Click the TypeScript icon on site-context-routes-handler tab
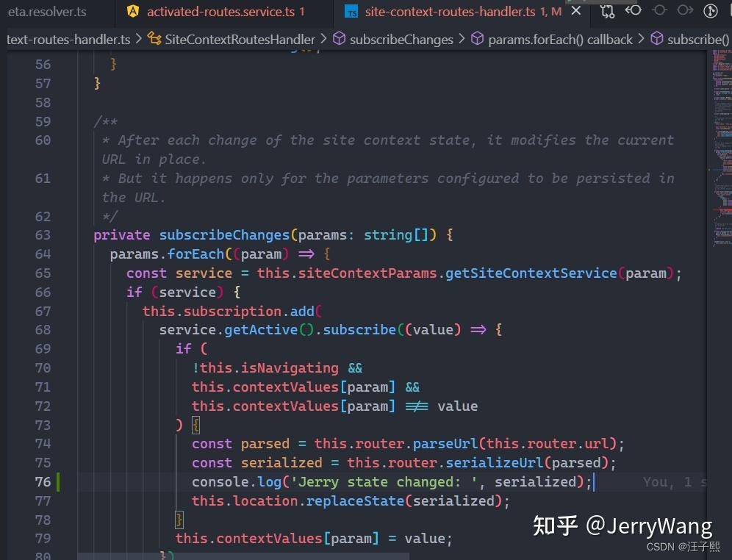Screen dimensions: 732x560 tap(351, 12)
